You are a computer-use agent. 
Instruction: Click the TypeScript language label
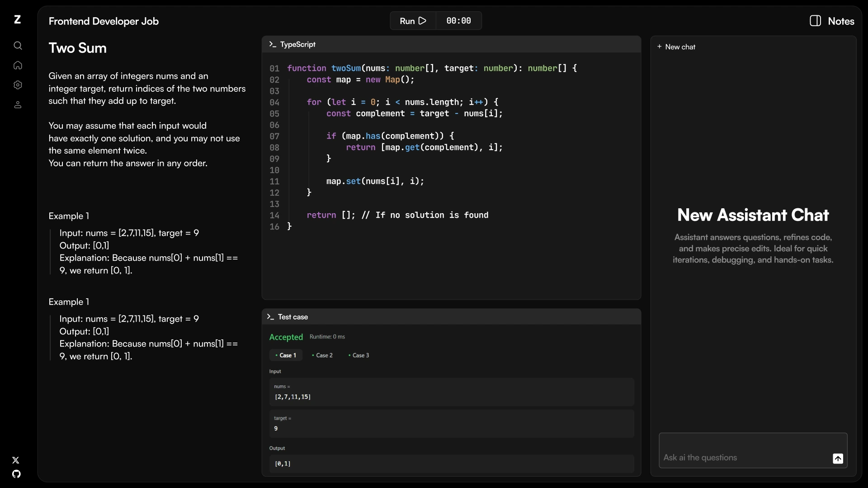[x=297, y=44]
